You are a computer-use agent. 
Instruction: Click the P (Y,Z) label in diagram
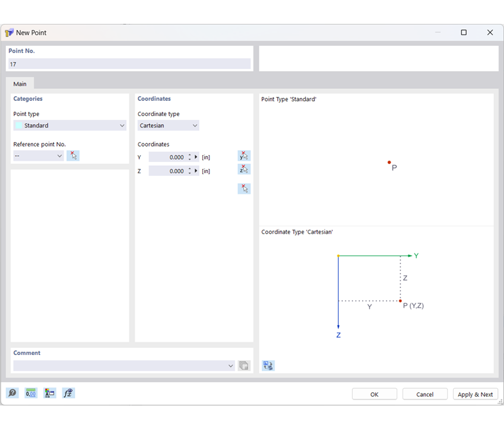coord(413,305)
